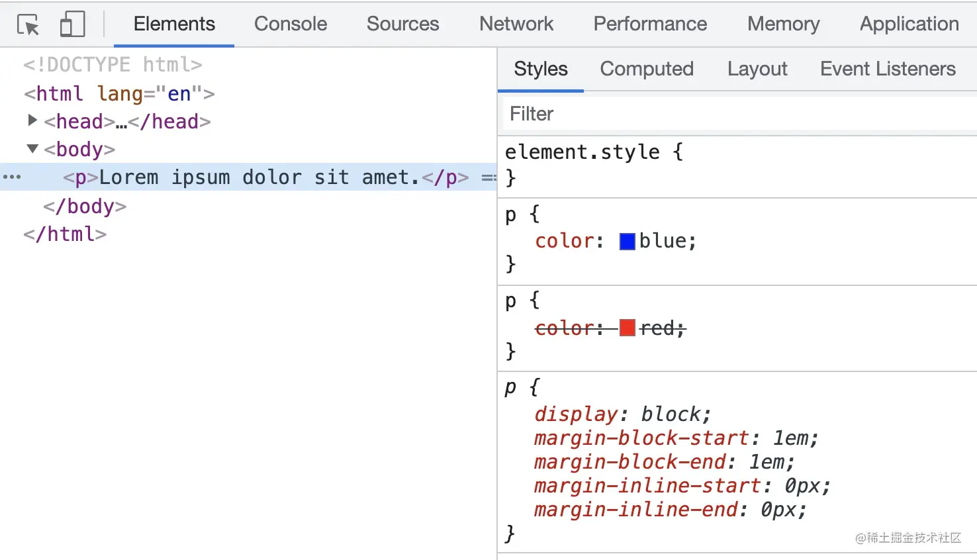Expand the collapsed head element

click(x=32, y=120)
